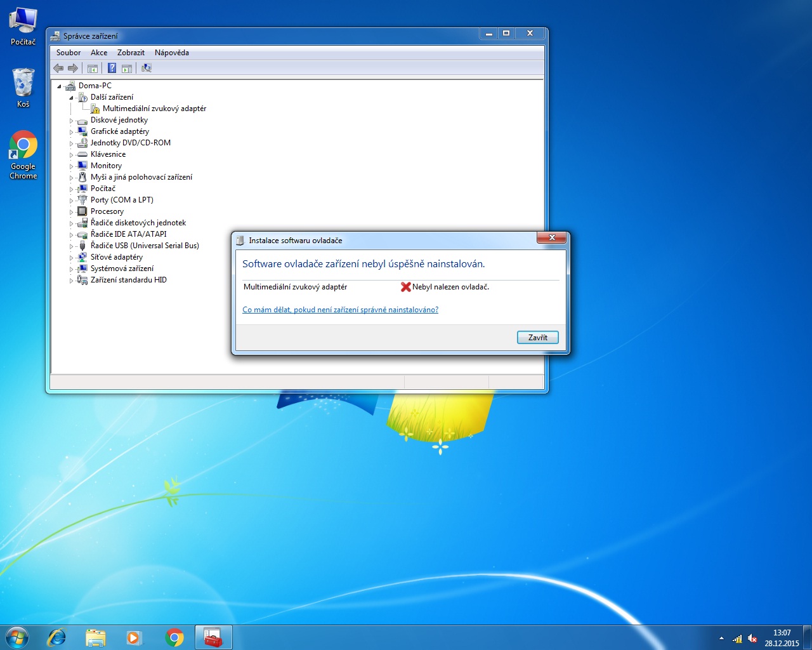Image resolution: width=812 pixels, height=650 pixels.
Task: Open Windows Media Player from taskbar
Action: 134,637
